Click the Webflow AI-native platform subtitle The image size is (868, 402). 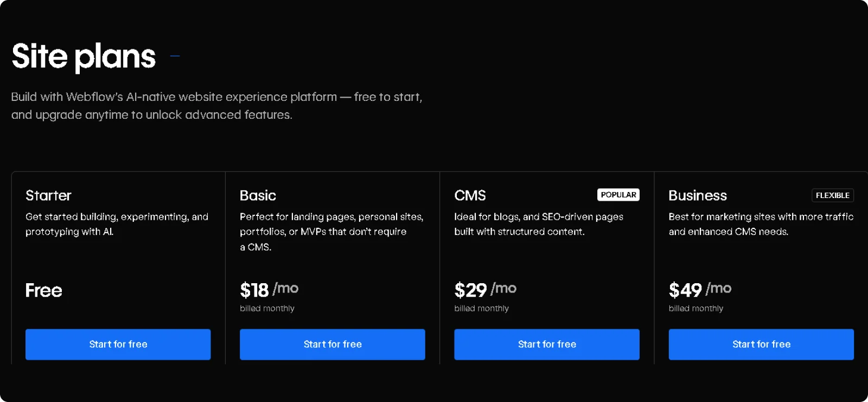[216, 106]
